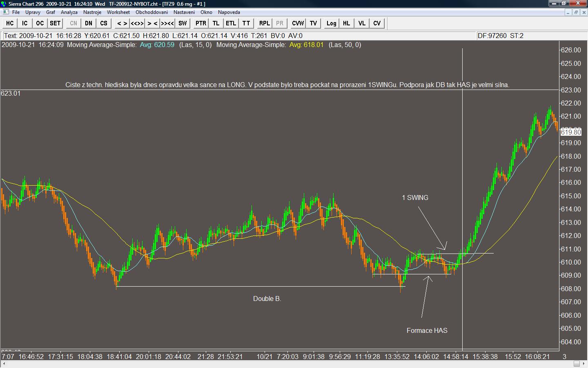Click the 'DF:97260' status text

(x=492, y=36)
